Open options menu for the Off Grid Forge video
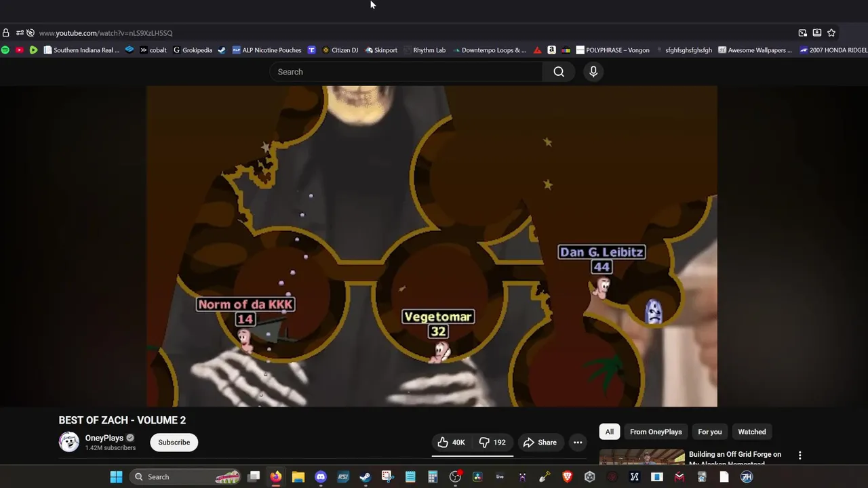Viewport: 868px width, 488px height. [x=800, y=455]
